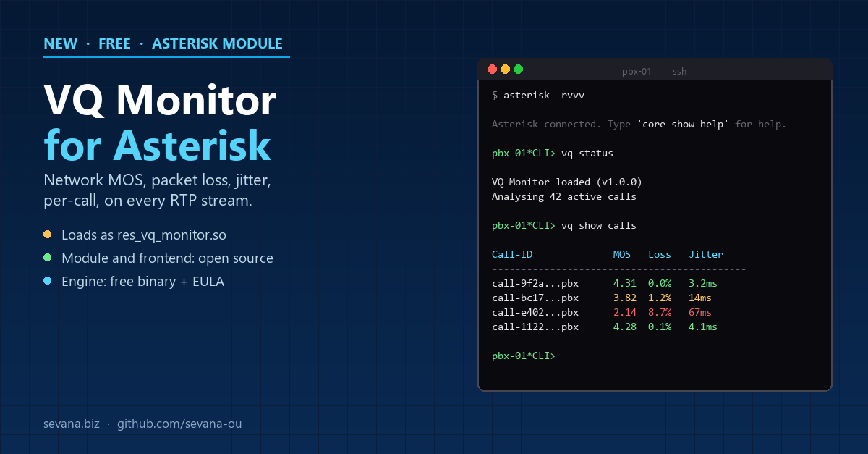Click the 'Jitter' column header

point(706,254)
